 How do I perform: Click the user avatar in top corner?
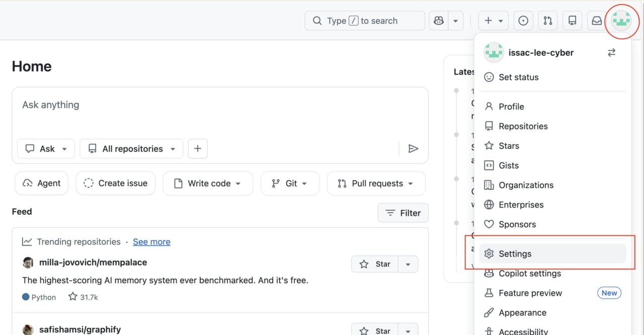coord(621,21)
